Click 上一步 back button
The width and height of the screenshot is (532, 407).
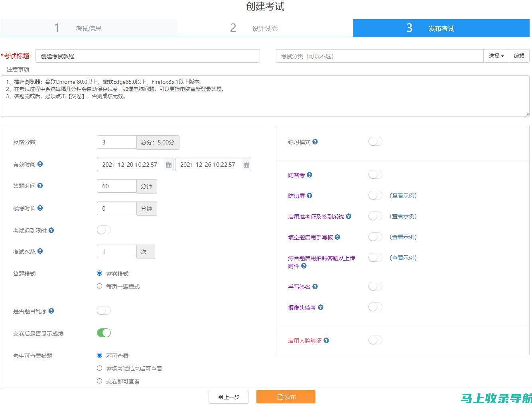tap(229, 397)
